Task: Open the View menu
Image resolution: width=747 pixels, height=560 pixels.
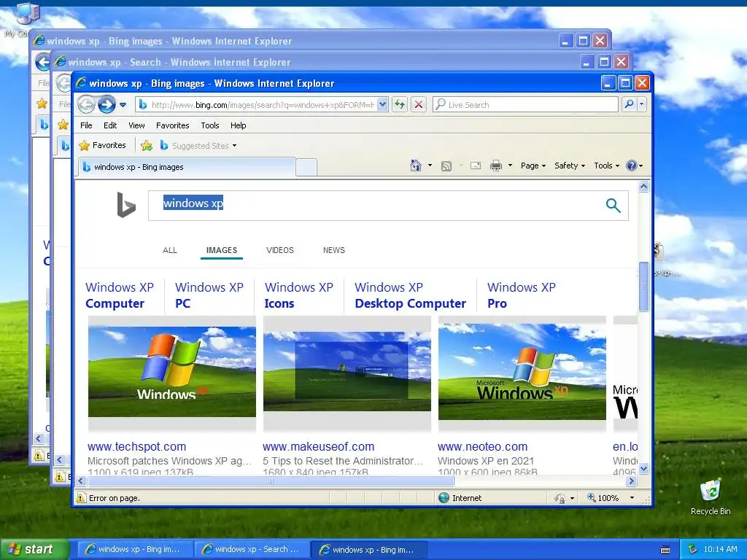Action: click(136, 125)
